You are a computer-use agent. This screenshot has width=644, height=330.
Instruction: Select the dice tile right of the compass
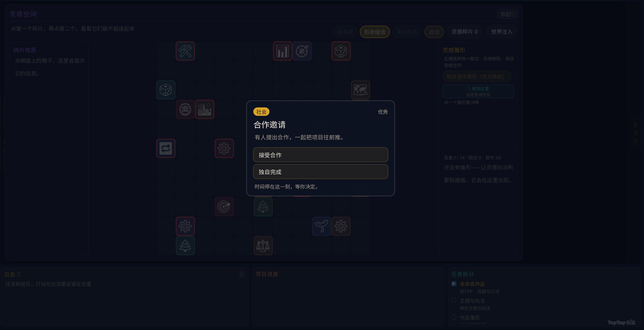click(341, 51)
